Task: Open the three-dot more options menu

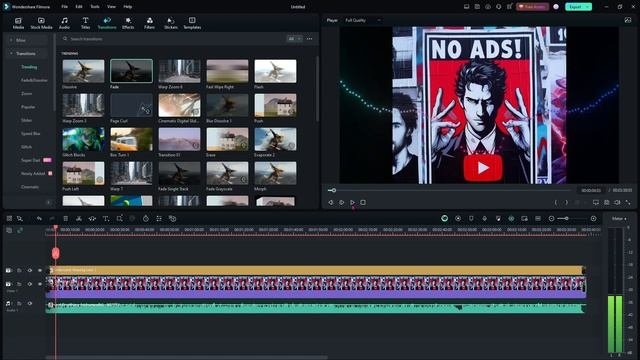Action: (x=309, y=39)
